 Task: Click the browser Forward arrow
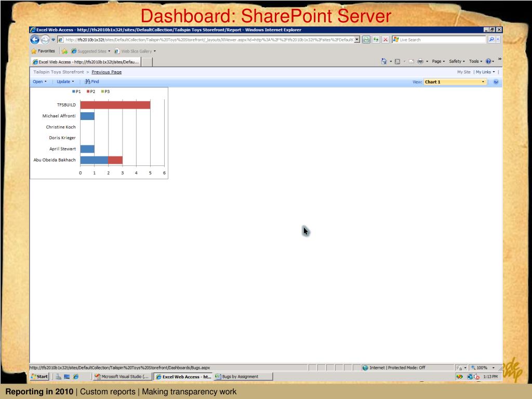tap(45, 39)
